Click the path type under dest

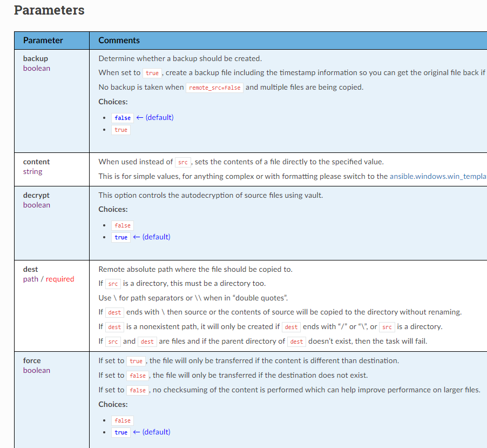(x=31, y=279)
